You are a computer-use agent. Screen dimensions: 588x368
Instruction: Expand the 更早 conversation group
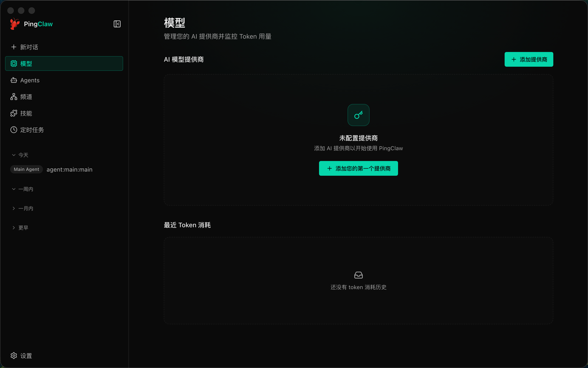click(20, 227)
